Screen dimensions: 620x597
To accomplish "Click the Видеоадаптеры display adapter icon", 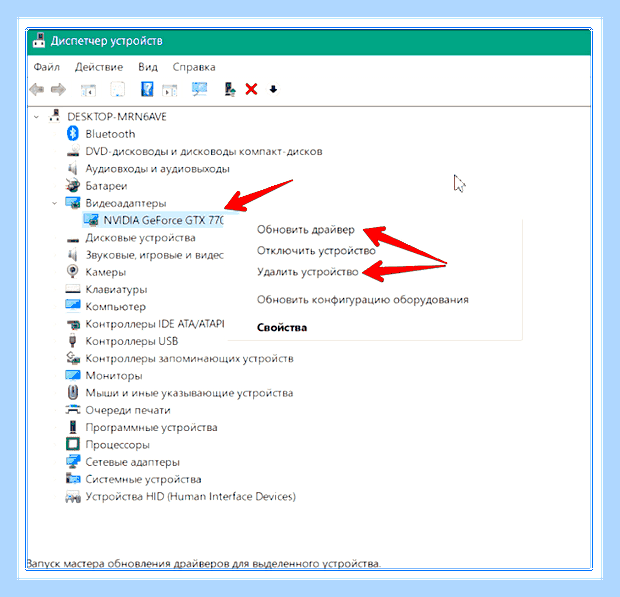I will tap(73, 203).
